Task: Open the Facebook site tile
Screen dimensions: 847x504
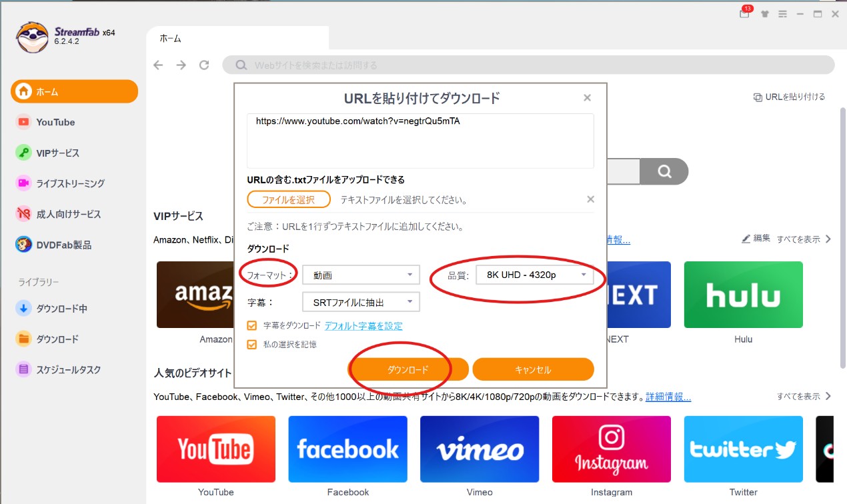Action: 347,449
